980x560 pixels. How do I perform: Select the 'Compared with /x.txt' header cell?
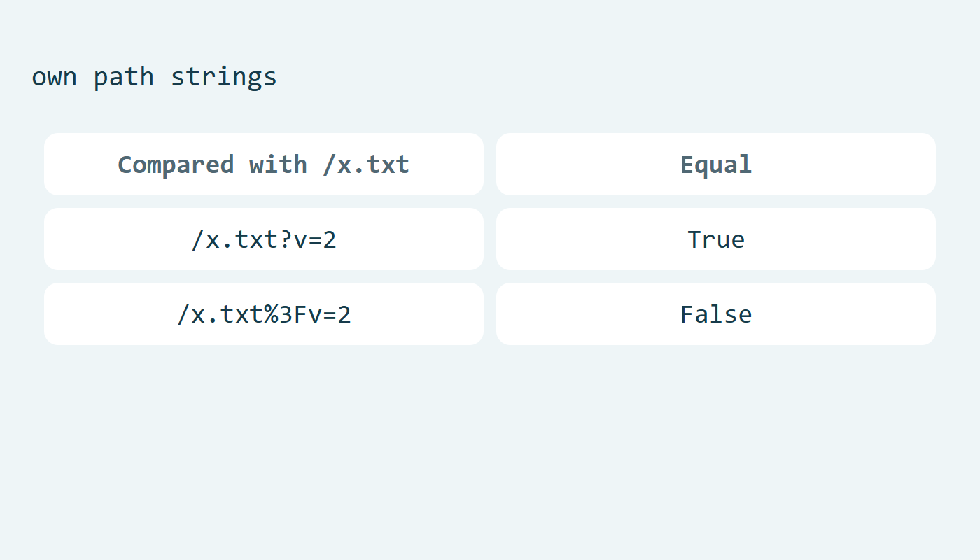pyautogui.click(x=264, y=164)
